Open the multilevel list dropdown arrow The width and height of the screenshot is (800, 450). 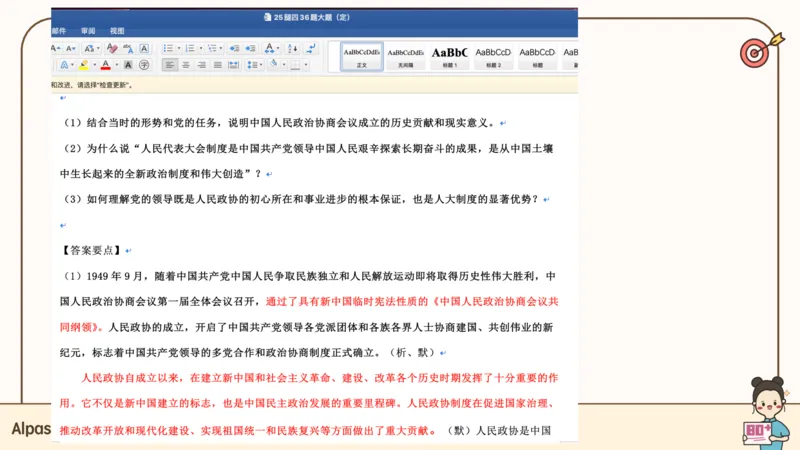(x=221, y=48)
